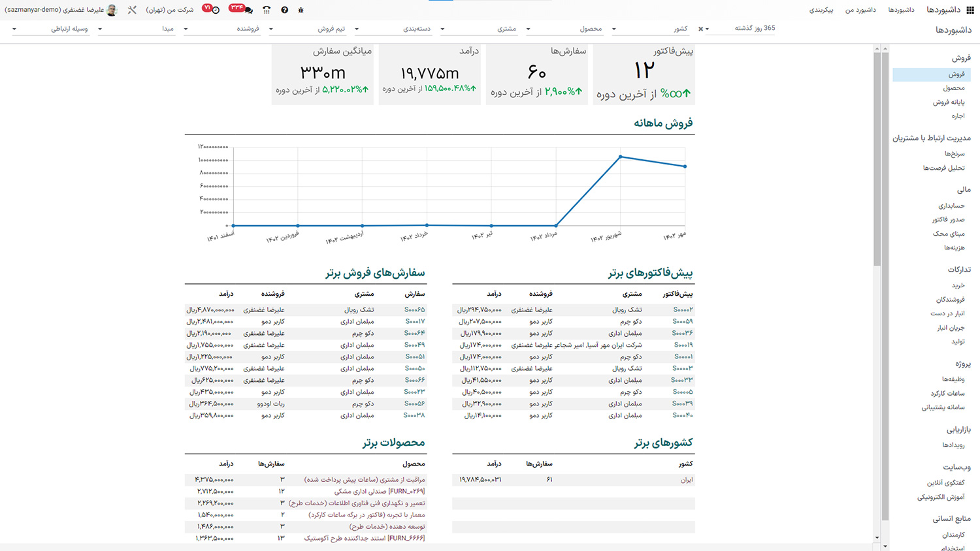Expand the تیم فروش dropdown
980x551 pixels.
(x=340, y=29)
